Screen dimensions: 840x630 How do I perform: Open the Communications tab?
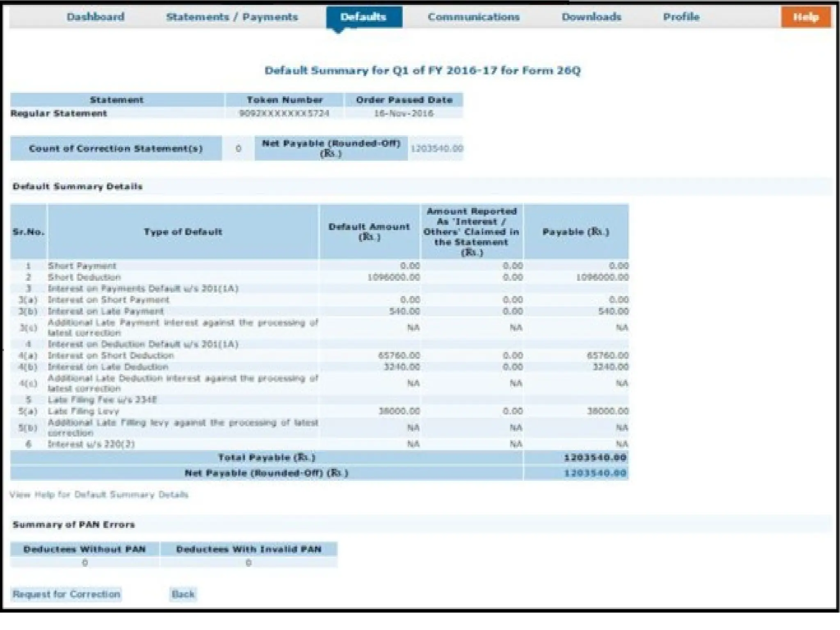(x=473, y=17)
